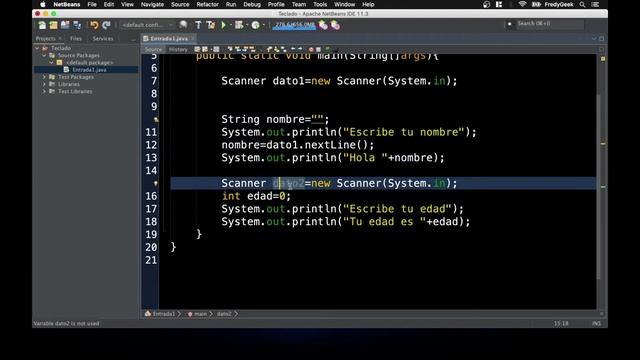
Task: Click Shift Line Right editor icon
Action: pyautogui.click(x=300, y=49)
